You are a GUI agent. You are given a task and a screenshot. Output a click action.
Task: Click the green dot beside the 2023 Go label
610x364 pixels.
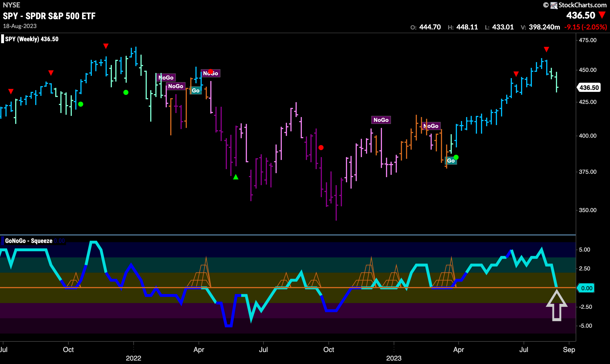(x=456, y=157)
